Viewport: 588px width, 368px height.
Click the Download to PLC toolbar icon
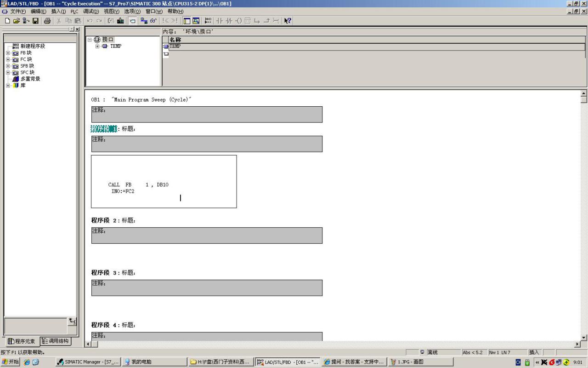click(120, 21)
